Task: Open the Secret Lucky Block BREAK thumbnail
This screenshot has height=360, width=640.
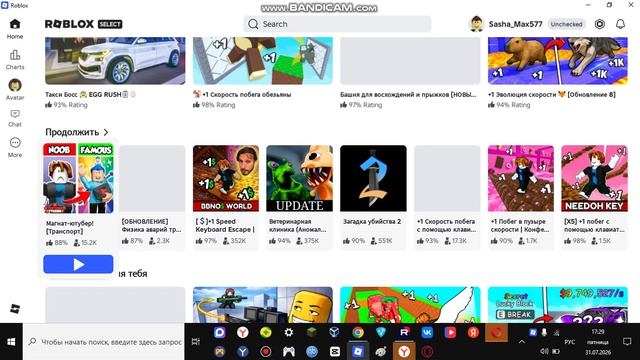Action: click(x=558, y=305)
